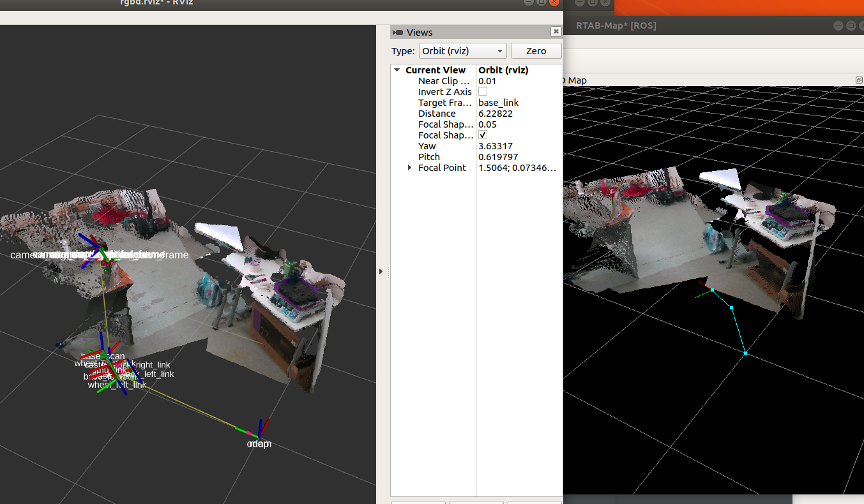Screen dimensions: 864x504
Task: Select the Yaw property label
Action: (x=427, y=146)
